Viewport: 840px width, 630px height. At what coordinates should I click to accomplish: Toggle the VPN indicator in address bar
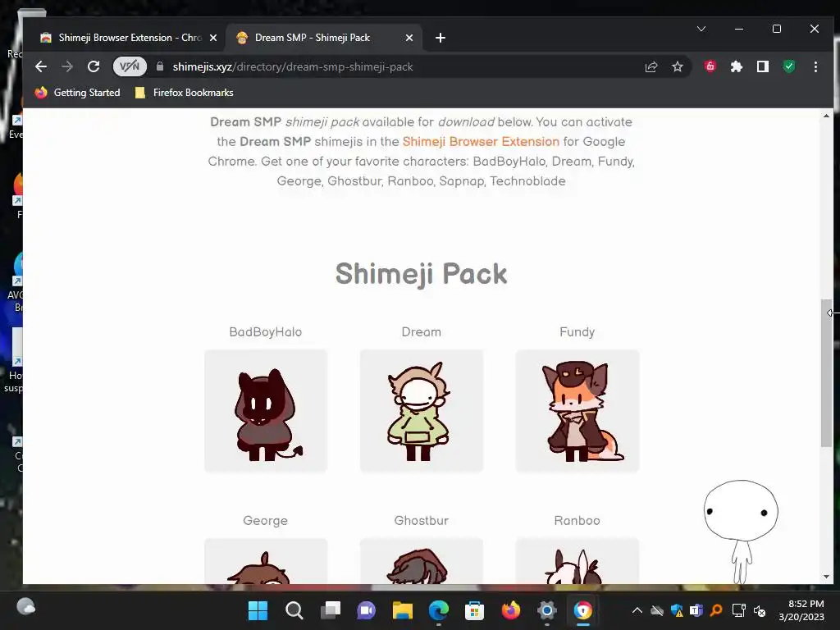[130, 66]
